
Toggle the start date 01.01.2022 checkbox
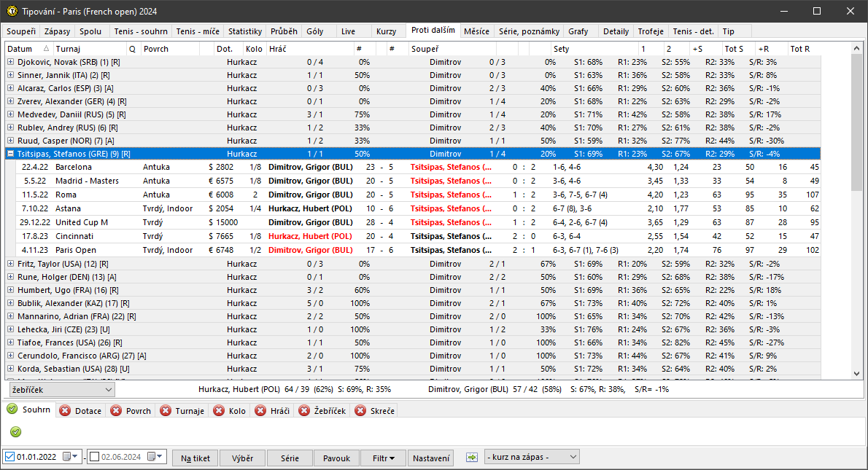9,457
